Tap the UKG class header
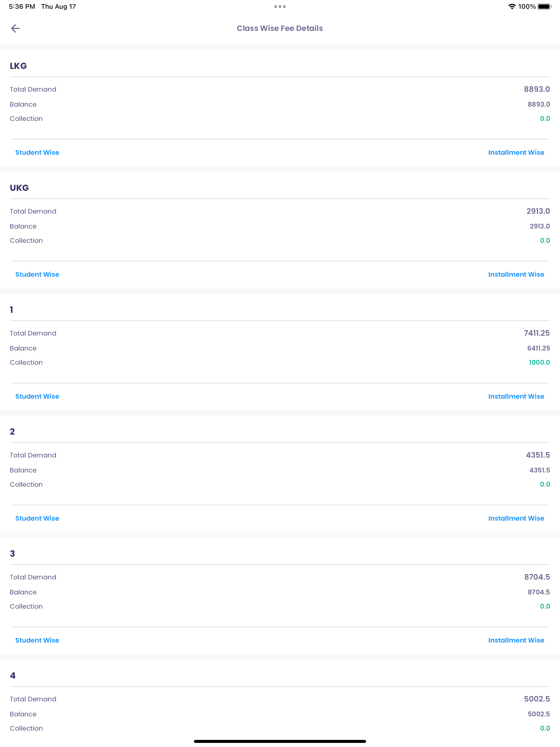Screen dimensions: 560x747 (19, 188)
